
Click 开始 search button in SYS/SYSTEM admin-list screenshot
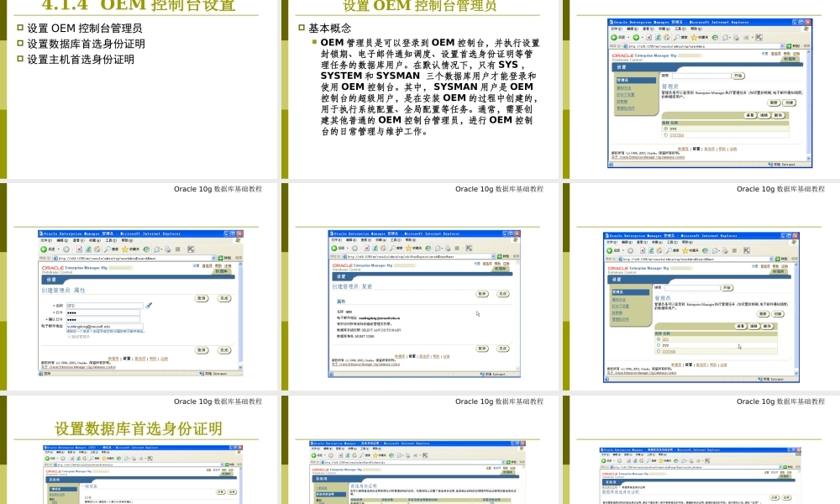[x=738, y=76]
